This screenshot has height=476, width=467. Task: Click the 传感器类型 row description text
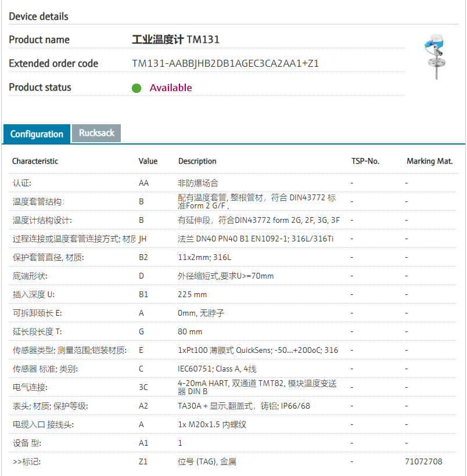point(258,350)
